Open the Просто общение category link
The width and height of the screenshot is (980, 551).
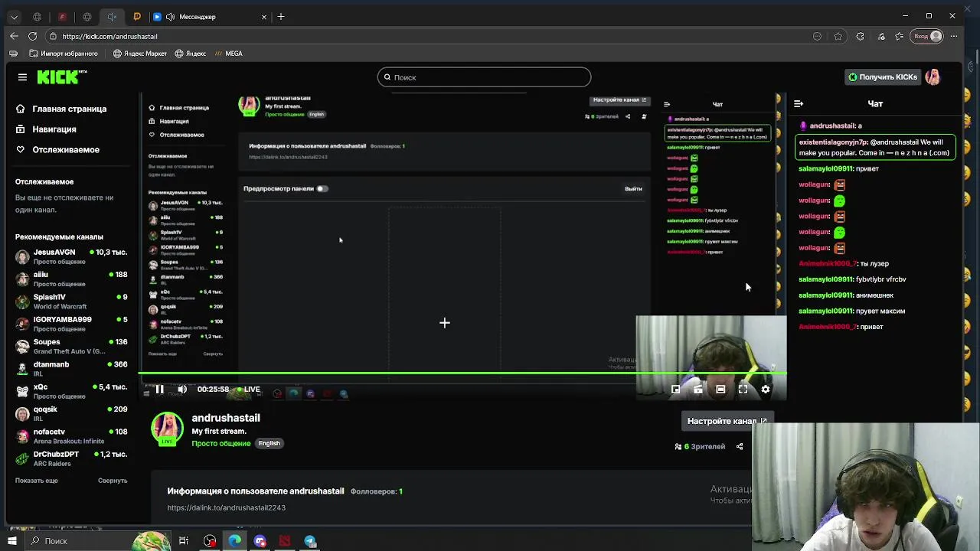tap(221, 443)
